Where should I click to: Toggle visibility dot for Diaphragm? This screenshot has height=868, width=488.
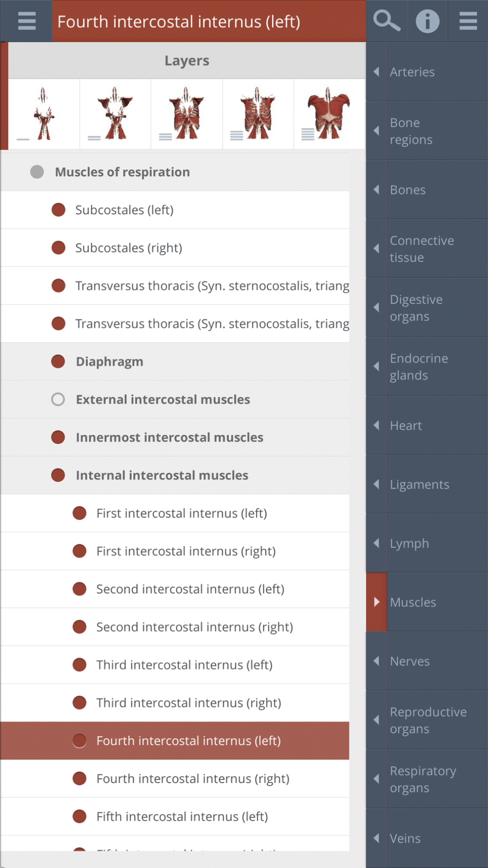point(58,361)
